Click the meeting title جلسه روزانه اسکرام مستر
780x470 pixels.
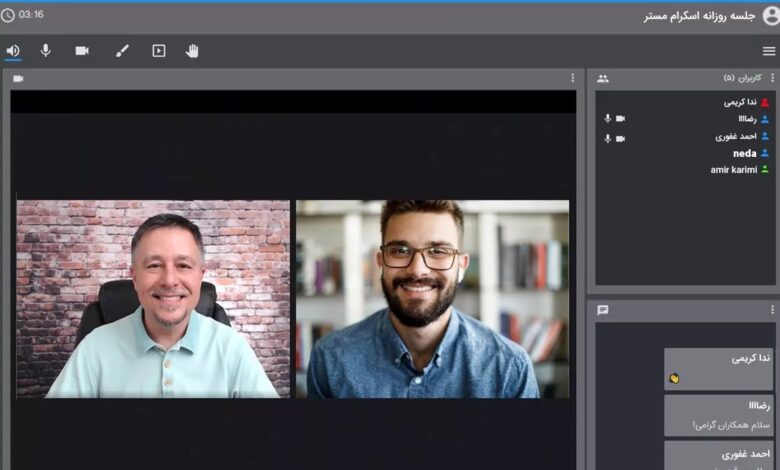[x=699, y=16]
